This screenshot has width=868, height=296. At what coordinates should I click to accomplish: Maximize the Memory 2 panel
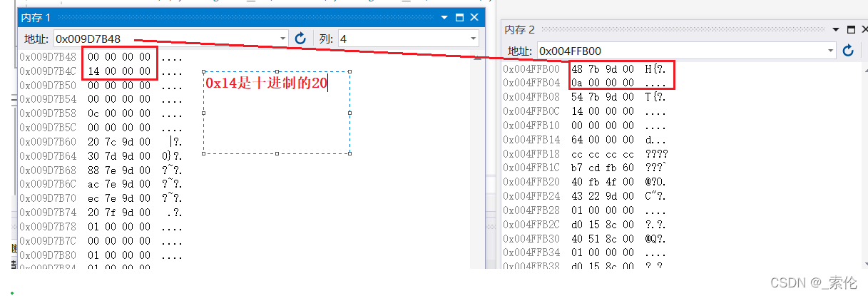pyautogui.click(x=850, y=30)
